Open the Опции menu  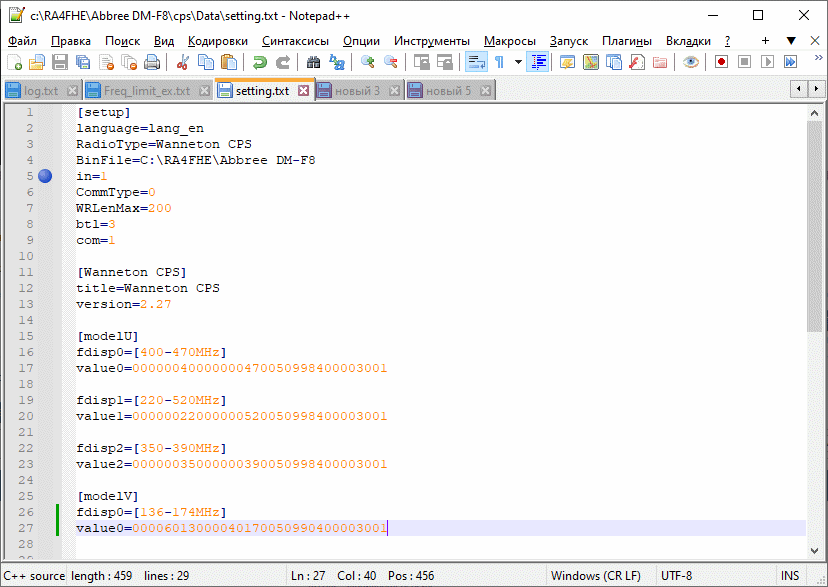click(361, 41)
